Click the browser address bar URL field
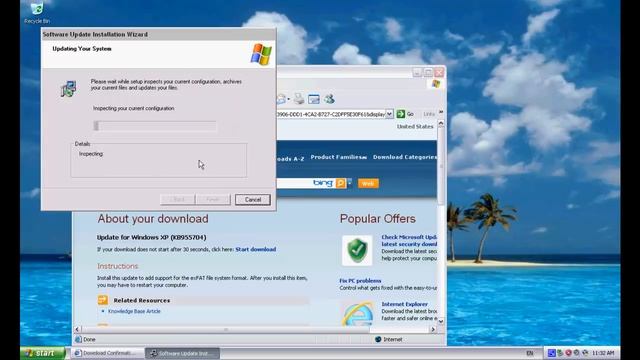Viewport: 640px width, 360px height. (331, 114)
